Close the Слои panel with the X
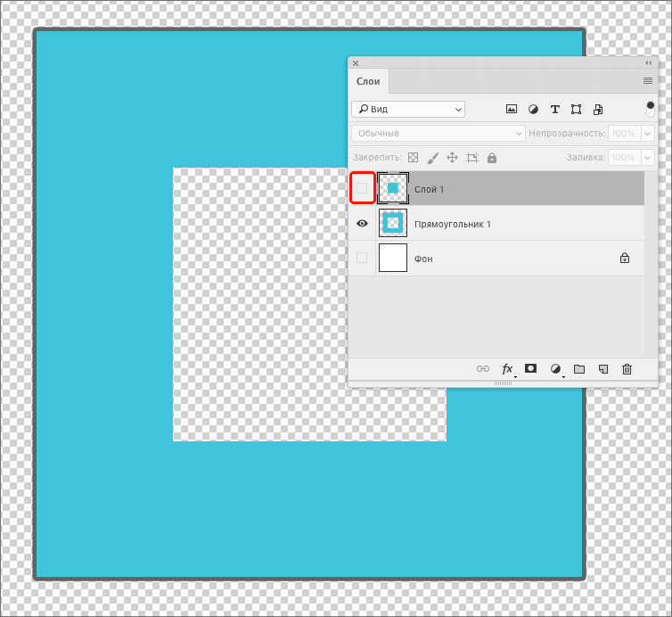 click(356, 63)
